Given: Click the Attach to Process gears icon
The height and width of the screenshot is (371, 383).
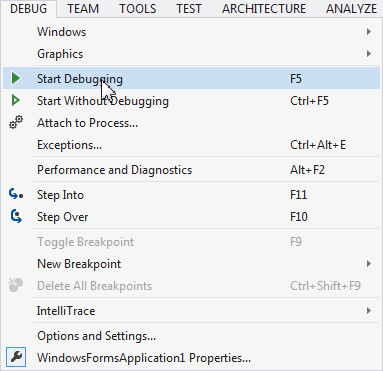Looking at the screenshot, I should click(16, 122).
